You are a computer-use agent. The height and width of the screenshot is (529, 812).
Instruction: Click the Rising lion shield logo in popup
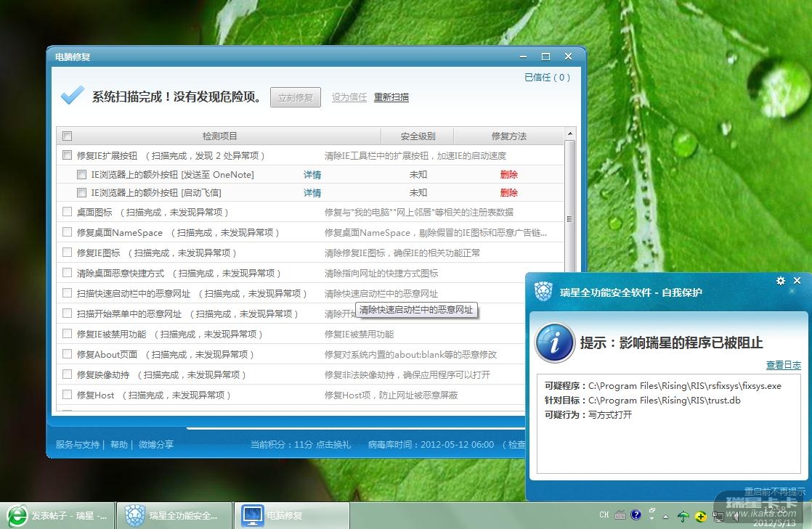click(x=544, y=292)
